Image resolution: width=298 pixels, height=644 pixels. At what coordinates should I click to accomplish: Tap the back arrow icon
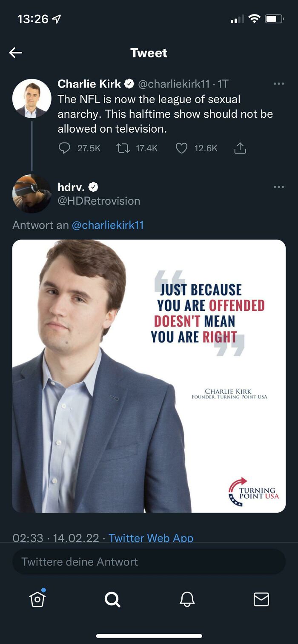16,53
